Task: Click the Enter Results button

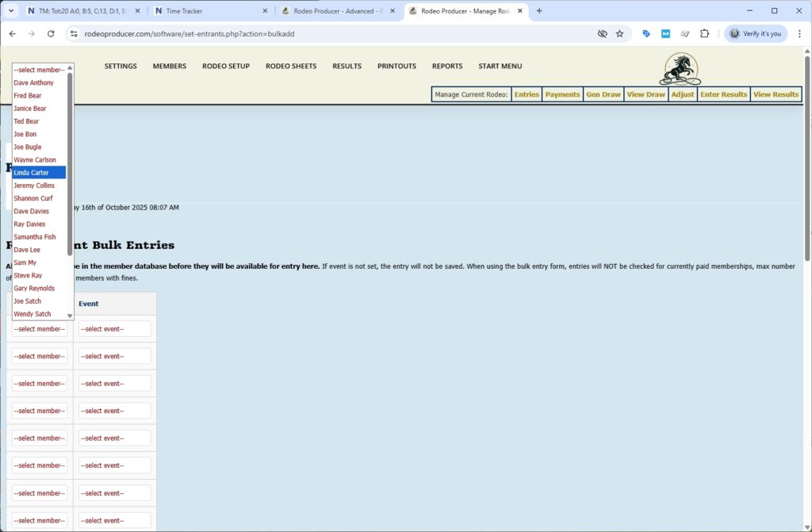Action: click(x=722, y=94)
